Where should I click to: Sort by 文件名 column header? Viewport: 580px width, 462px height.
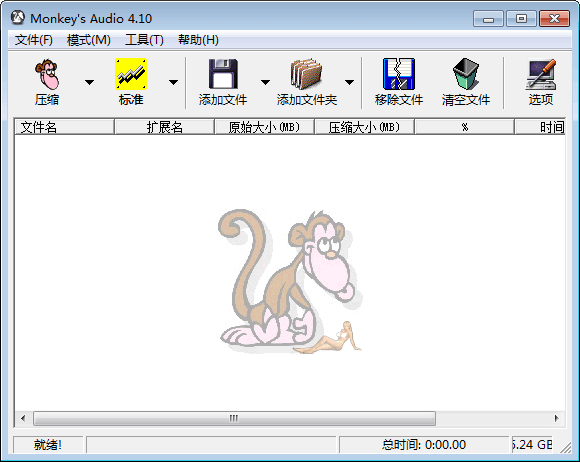(64, 127)
